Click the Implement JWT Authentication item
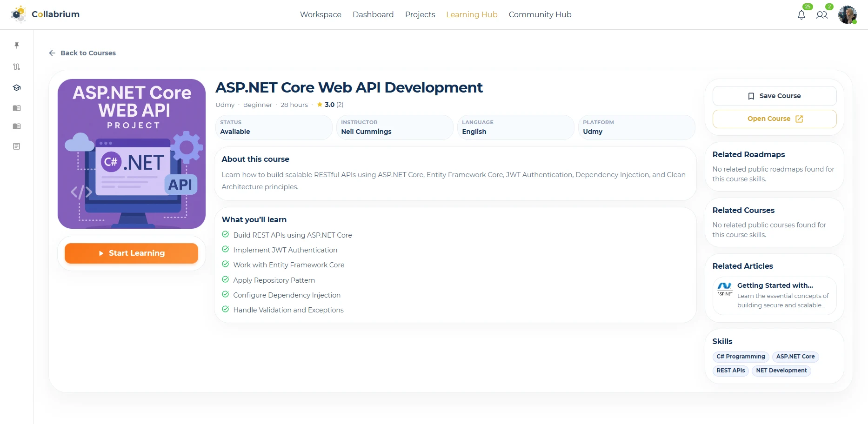This screenshot has height=424, width=868. (x=285, y=250)
